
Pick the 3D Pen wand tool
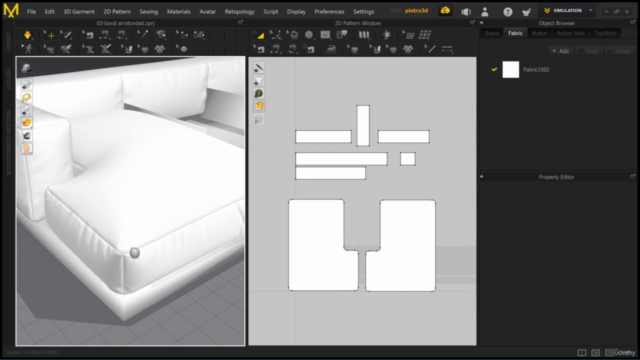[142, 35]
